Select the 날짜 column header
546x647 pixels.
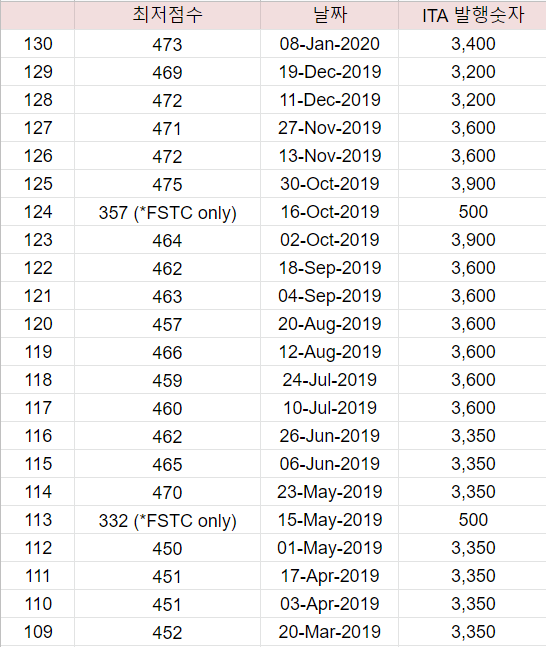pyautogui.click(x=329, y=15)
